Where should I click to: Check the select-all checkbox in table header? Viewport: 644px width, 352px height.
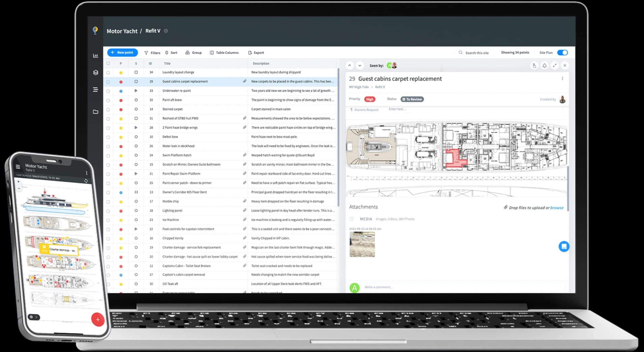pos(108,64)
